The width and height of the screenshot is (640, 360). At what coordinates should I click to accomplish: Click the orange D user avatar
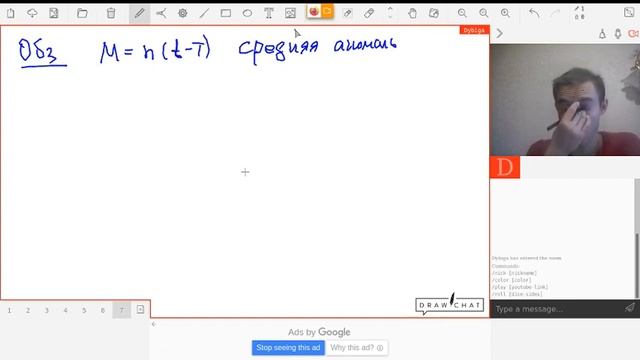[x=505, y=167]
